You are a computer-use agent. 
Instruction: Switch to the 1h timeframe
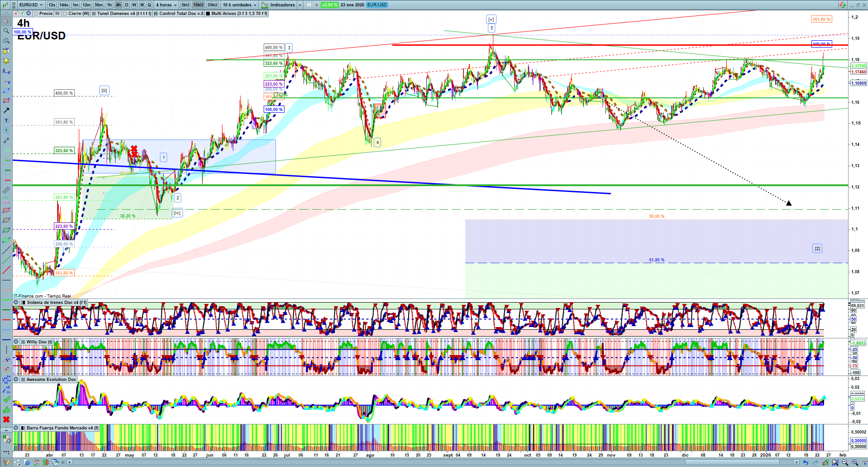[x=109, y=5]
